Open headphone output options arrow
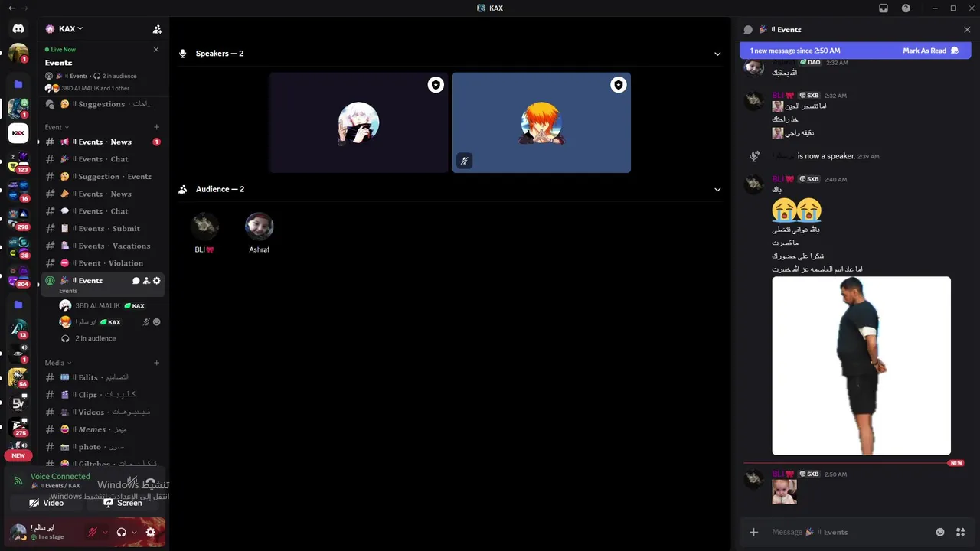The height and width of the screenshot is (551, 980). coord(134,532)
